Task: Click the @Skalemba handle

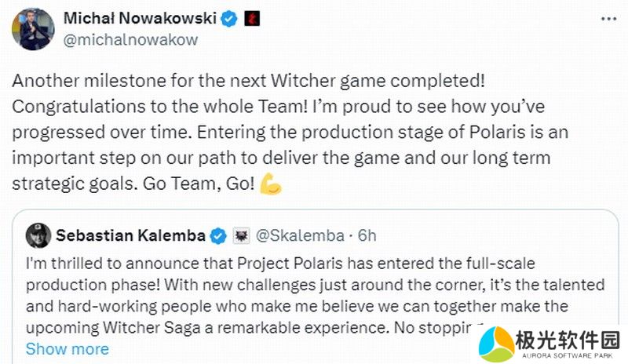Action: tap(300, 235)
